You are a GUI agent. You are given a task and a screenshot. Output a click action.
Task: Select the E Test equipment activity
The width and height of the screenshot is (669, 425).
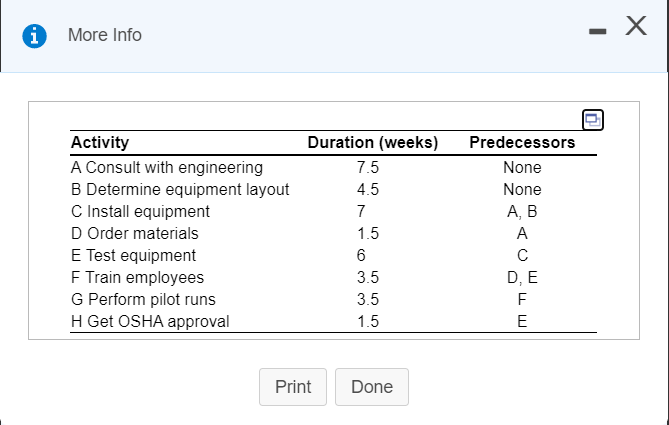(x=134, y=255)
